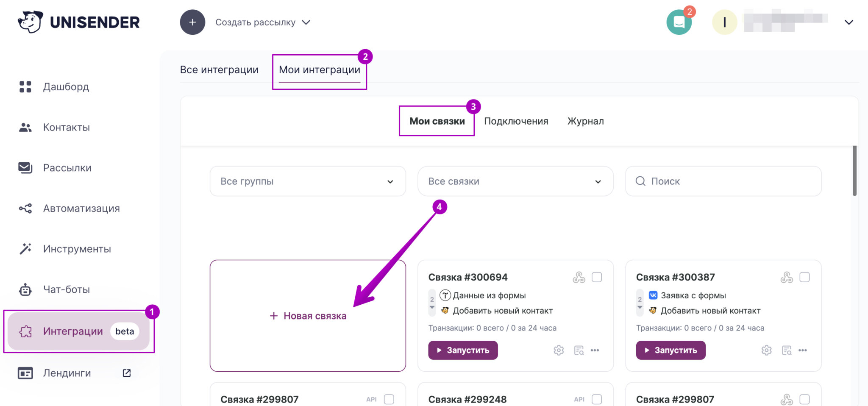Open the Дашборд section in sidebar

pyautogui.click(x=66, y=87)
